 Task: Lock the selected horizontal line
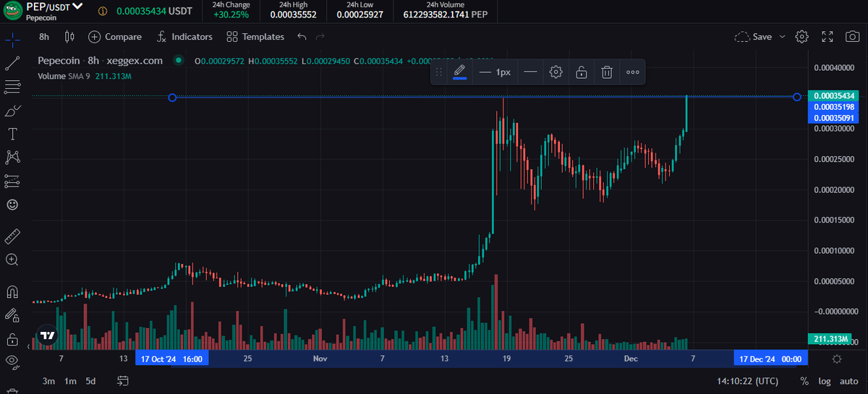click(x=581, y=72)
